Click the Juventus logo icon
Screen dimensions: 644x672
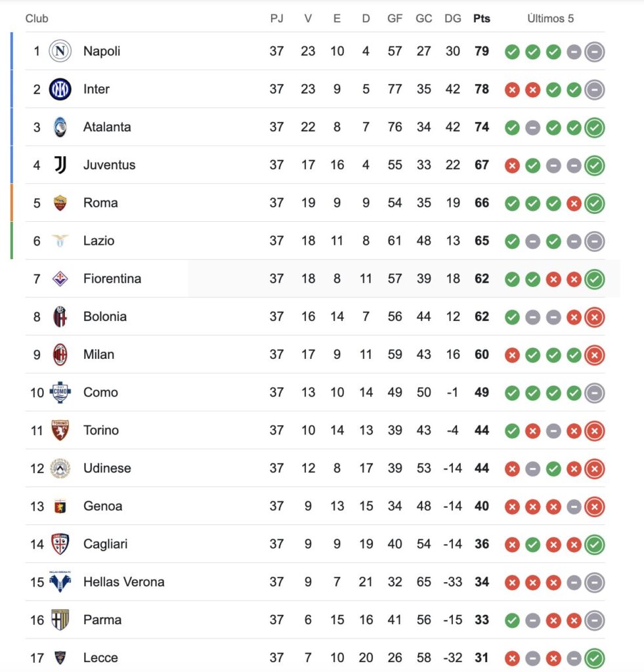[60, 165]
